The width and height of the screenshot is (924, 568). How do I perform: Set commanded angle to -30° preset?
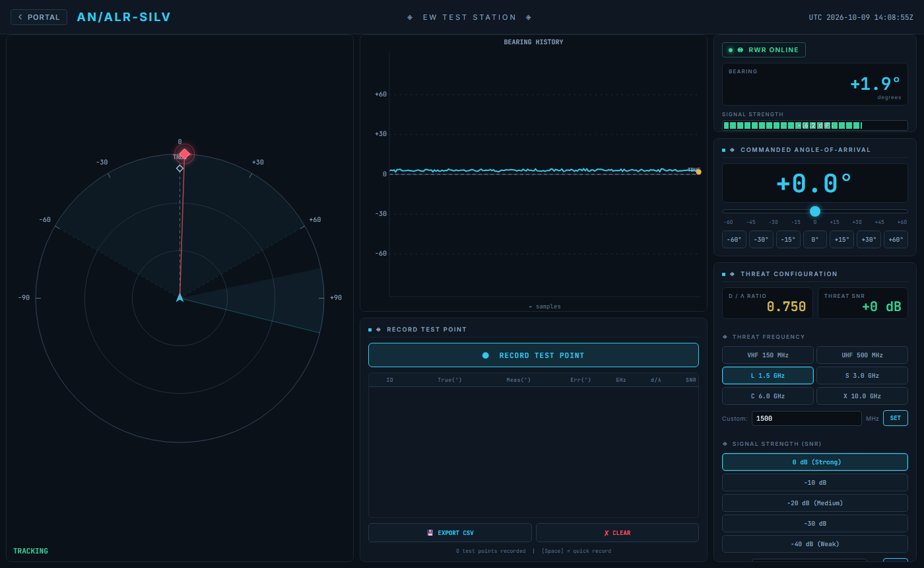761,240
